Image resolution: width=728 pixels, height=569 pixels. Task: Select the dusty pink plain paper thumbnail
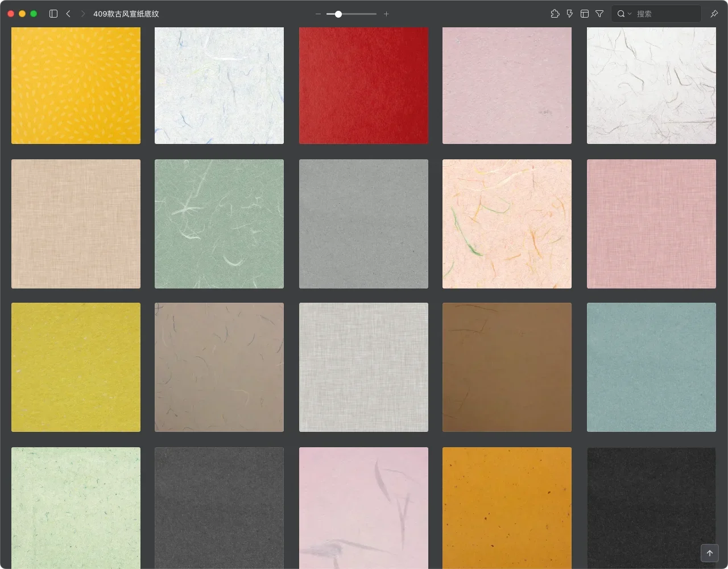pos(507,85)
